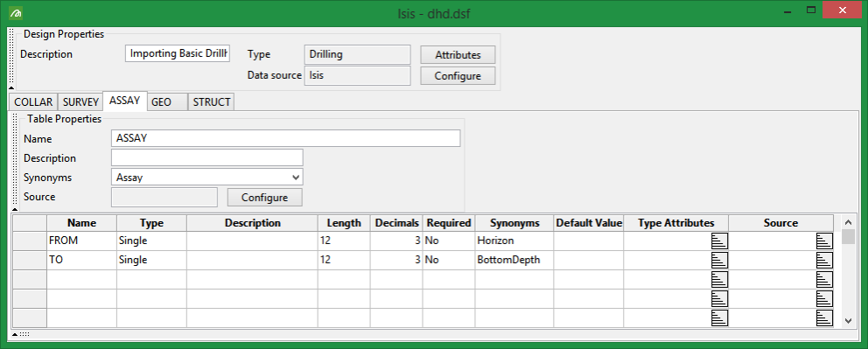Click the table Name field containing ASSAY
The image size is (868, 349).
point(285,138)
